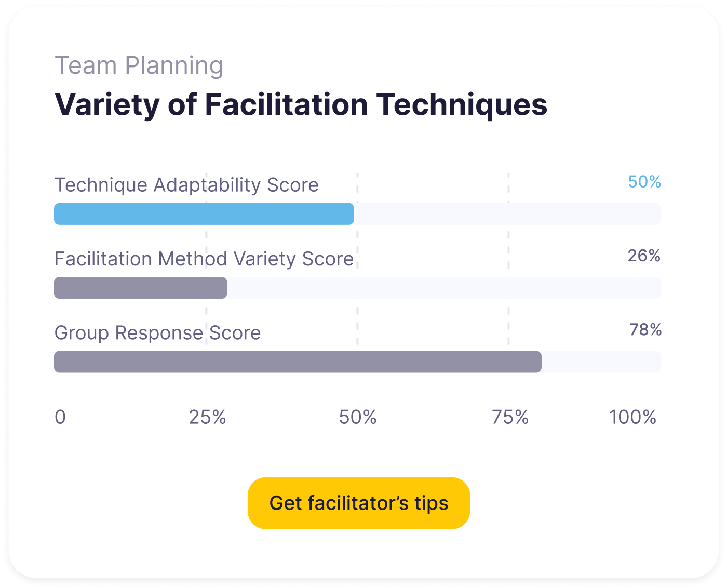Select the Technique Adaptability Score label

(x=186, y=185)
